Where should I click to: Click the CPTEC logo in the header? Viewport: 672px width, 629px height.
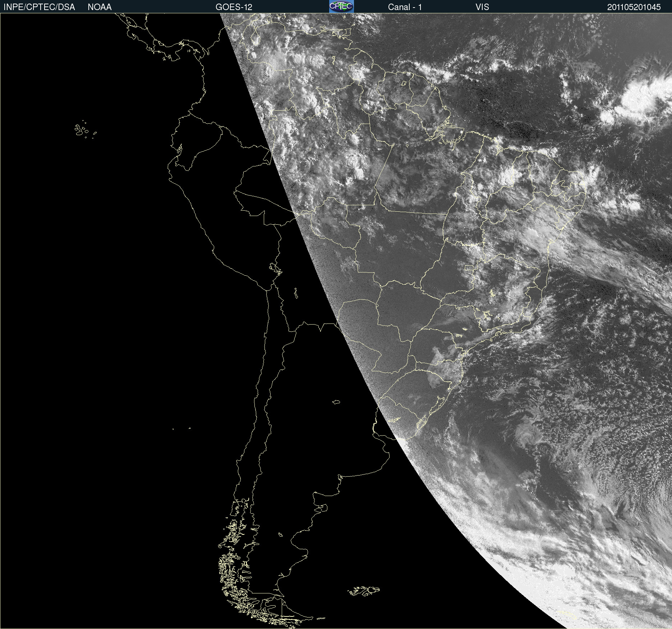point(341,6)
